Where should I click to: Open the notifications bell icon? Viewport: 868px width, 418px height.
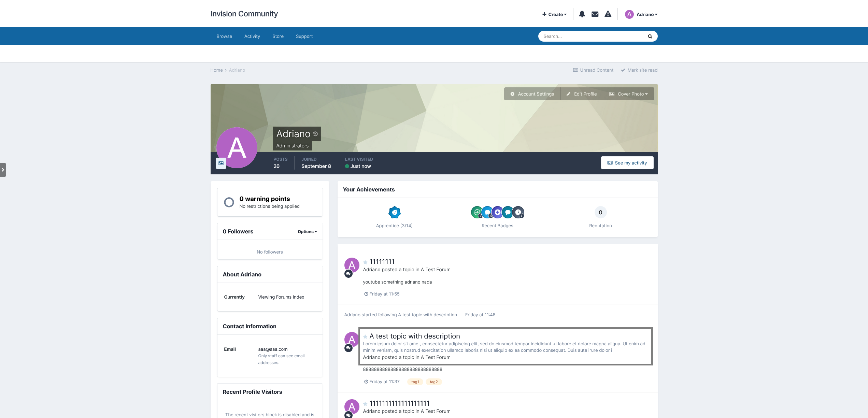(582, 14)
